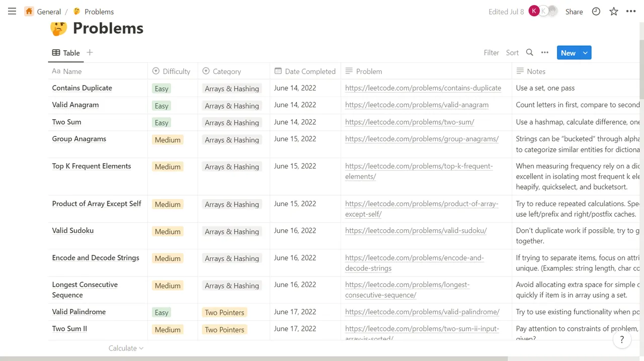Screen dimensions: 644x361
Task: Click the thinking face page icon
Action: tap(59, 28)
